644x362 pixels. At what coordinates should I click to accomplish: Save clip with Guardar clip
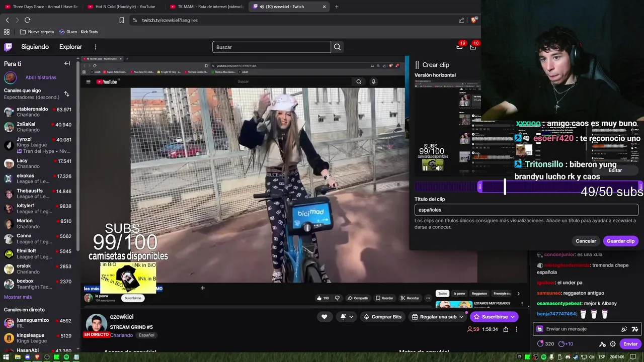pyautogui.click(x=620, y=241)
